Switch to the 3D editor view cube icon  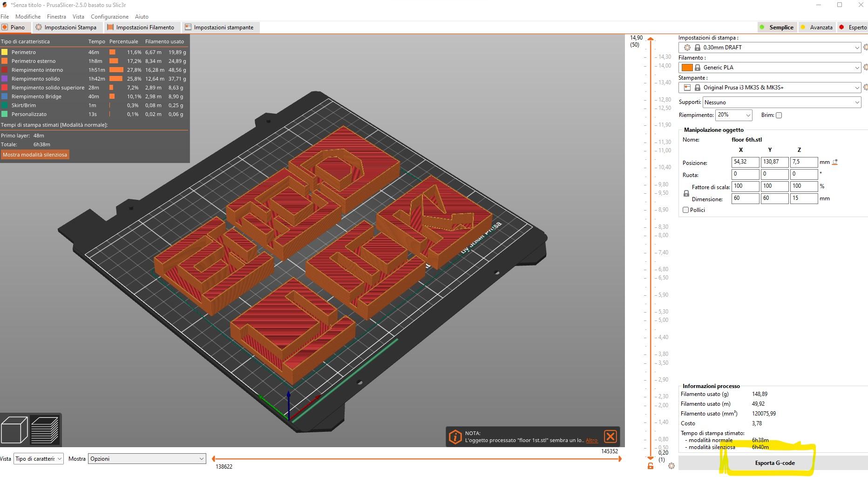point(14,429)
